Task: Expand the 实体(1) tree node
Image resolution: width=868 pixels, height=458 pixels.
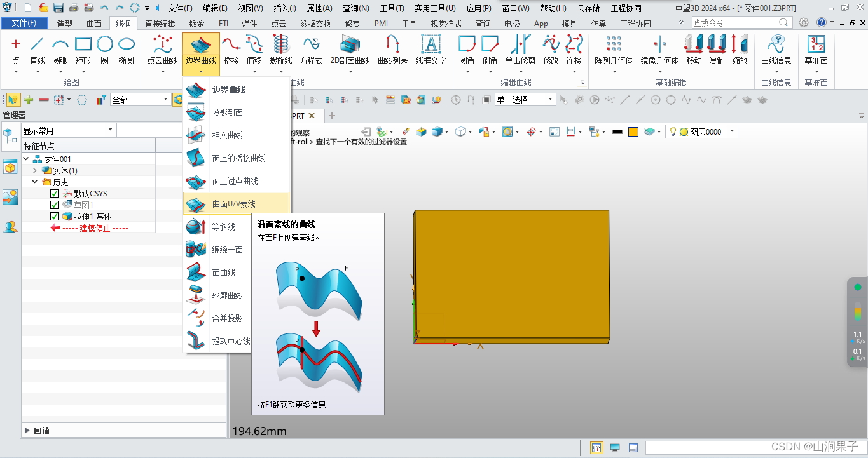Action: 35,171
